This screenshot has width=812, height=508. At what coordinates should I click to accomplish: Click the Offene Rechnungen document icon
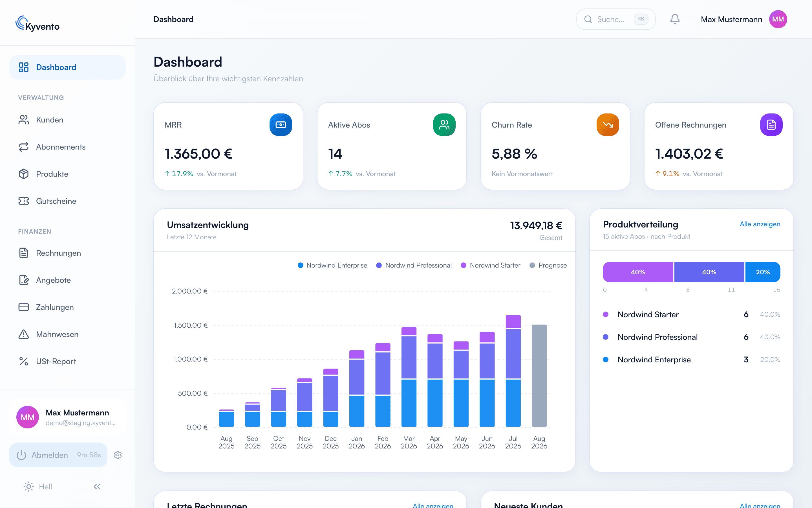[x=771, y=125]
